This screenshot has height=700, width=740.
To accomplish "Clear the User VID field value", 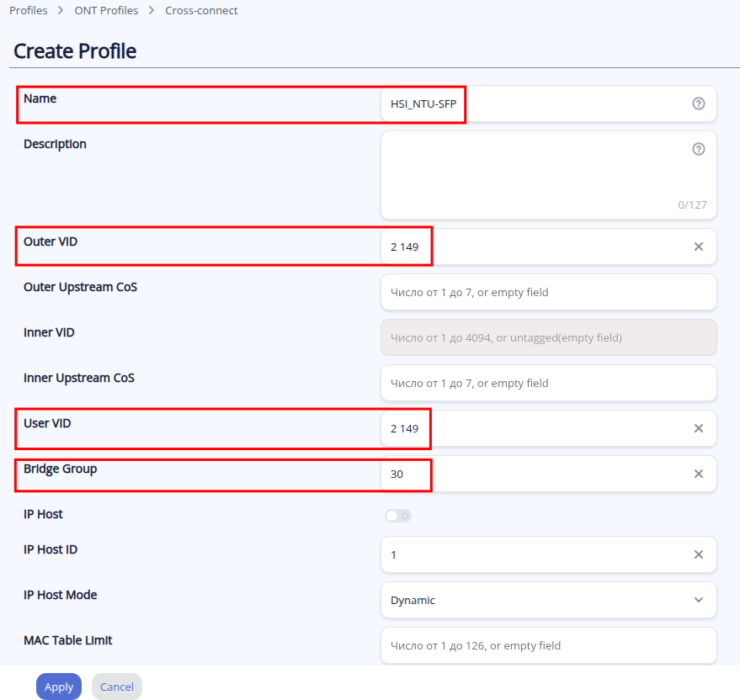I will (x=698, y=428).
